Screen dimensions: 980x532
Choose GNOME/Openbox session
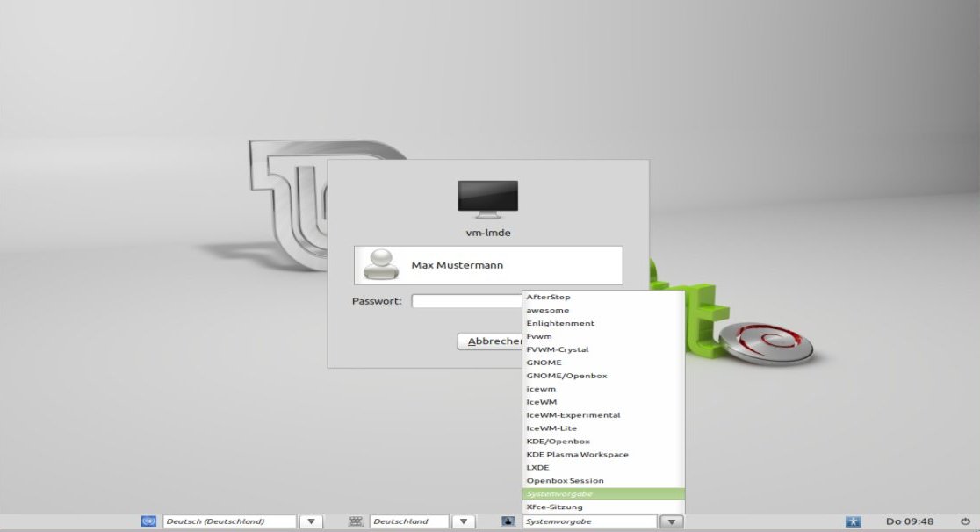coord(603,376)
